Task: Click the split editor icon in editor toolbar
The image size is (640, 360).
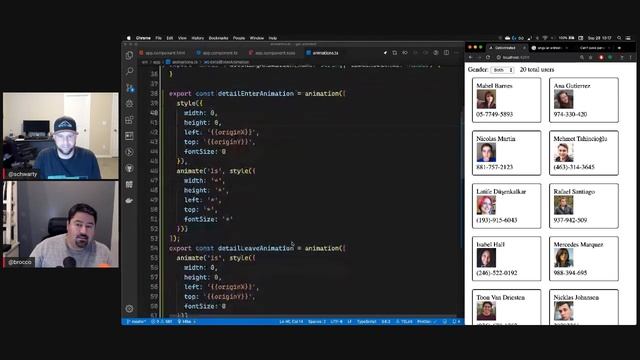Action: click(x=446, y=53)
